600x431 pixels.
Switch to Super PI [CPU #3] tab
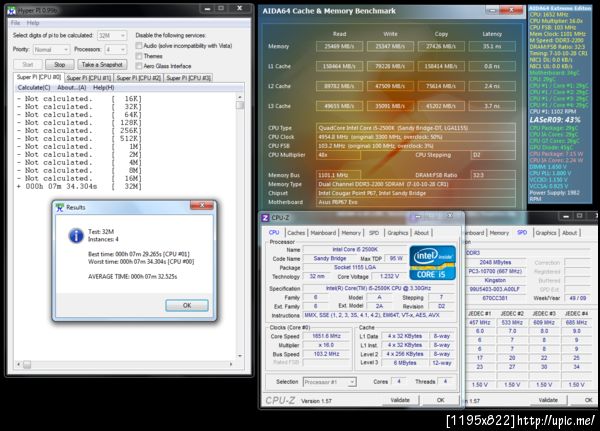[x=189, y=78]
